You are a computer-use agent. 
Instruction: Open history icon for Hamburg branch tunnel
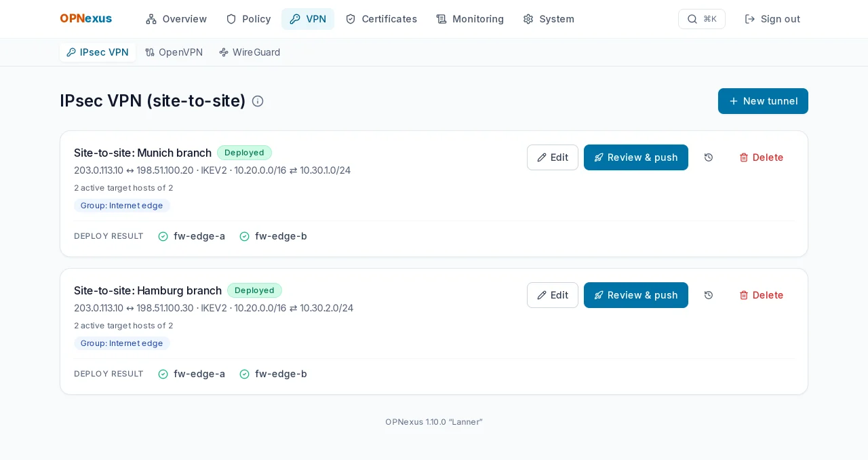(x=709, y=295)
